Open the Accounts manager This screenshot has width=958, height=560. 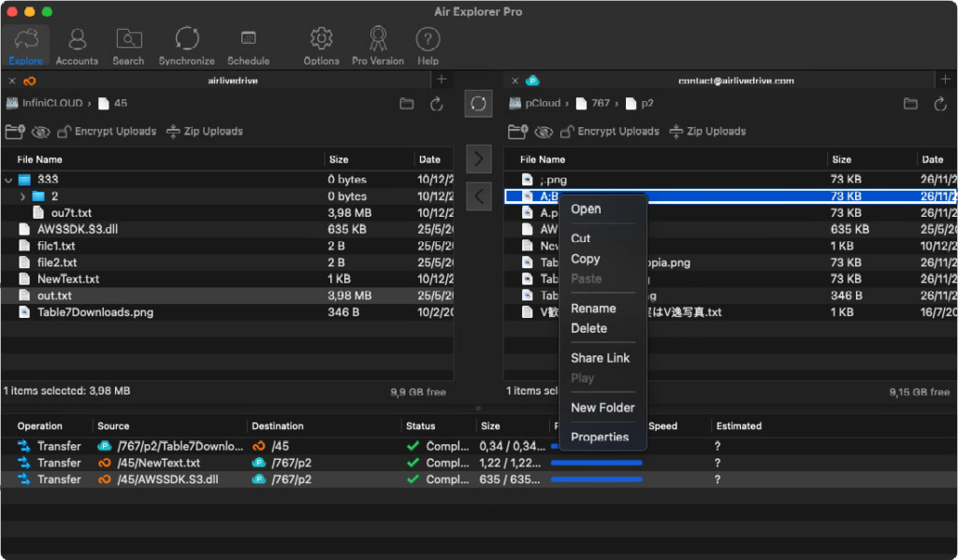76,43
